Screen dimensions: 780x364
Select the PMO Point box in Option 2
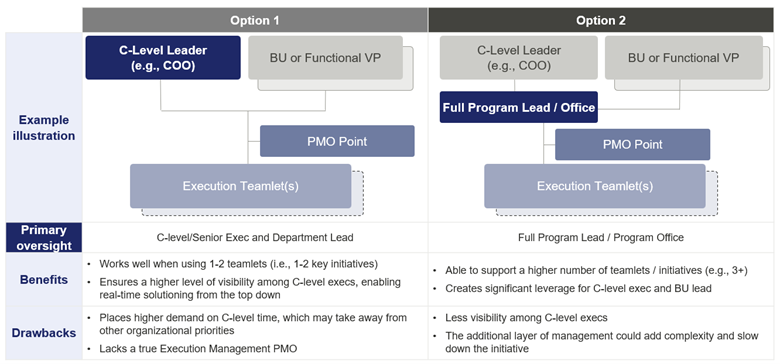(632, 145)
